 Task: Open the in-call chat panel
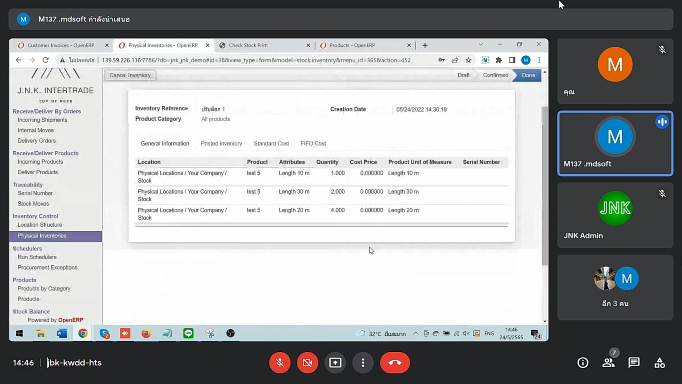pos(634,362)
